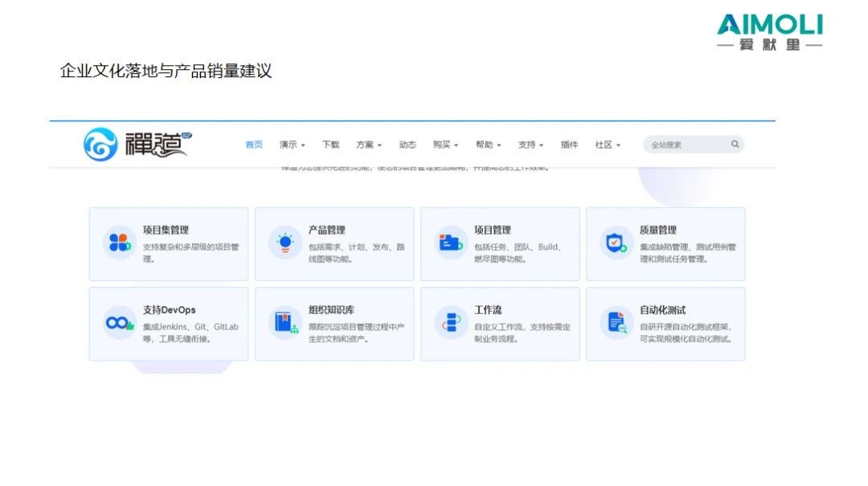Open the 购买 dropdown menu

pyautogui.click(x=445, y=145)
